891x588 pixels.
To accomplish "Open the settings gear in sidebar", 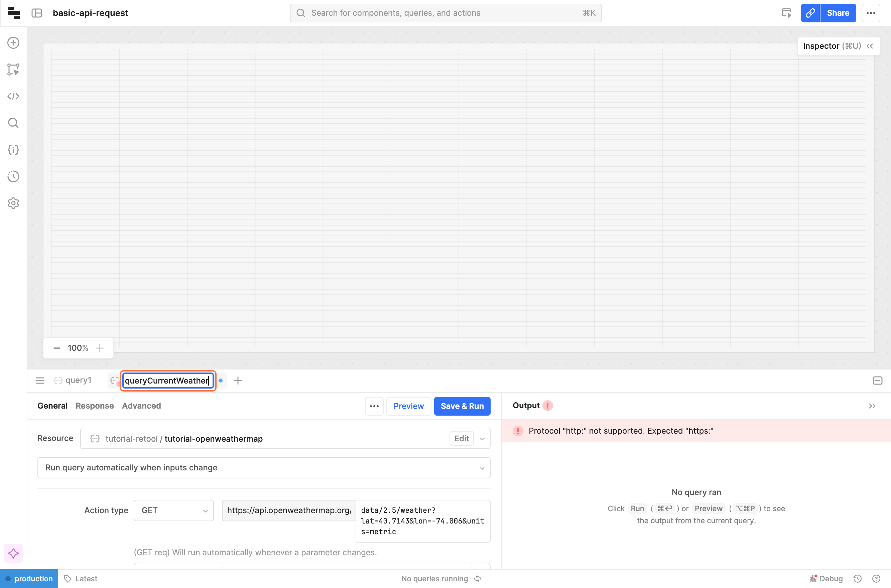I will point(13,203).
